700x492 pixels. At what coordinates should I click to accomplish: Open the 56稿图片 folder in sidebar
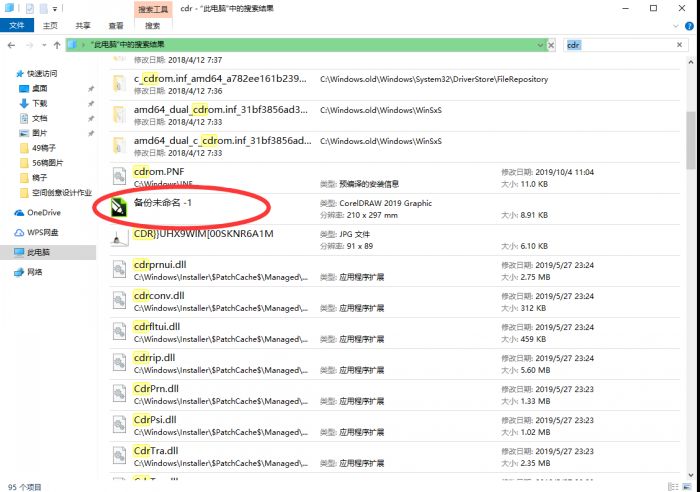[x=47, y=163]
